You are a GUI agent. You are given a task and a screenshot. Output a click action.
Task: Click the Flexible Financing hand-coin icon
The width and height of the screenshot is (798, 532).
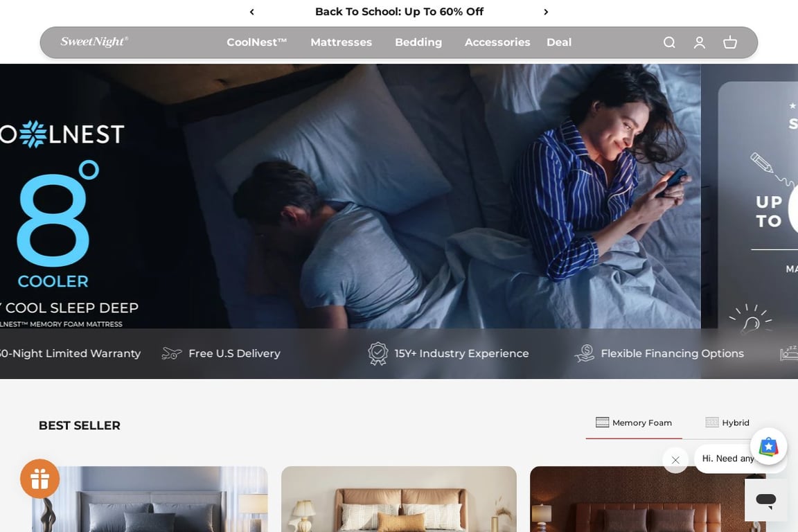[584, 353]
